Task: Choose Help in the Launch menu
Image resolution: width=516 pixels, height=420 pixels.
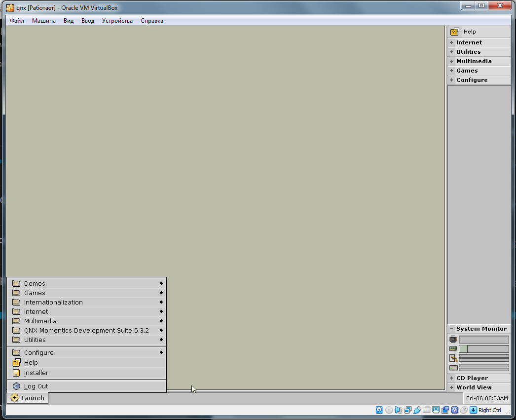Action: click(x=86, y=363)
